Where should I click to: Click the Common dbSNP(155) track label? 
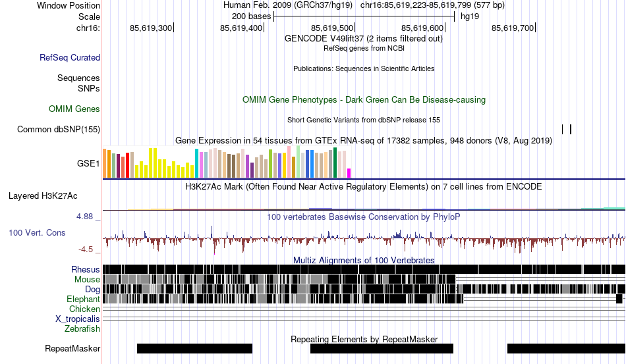(59, 129)
